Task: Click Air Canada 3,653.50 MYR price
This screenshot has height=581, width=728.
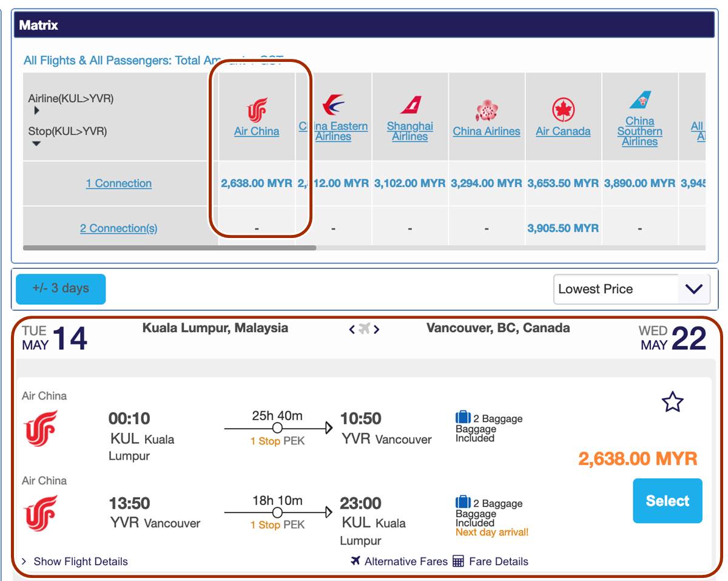Action: [x=563, y=183]
